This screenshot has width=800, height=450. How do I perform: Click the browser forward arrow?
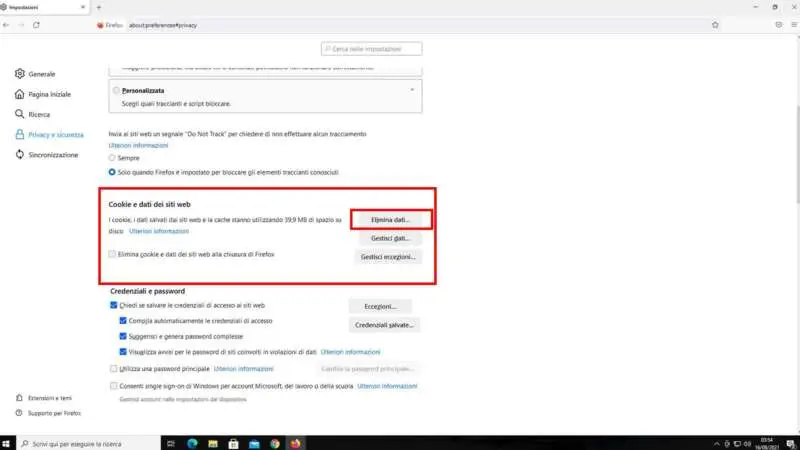21,25
